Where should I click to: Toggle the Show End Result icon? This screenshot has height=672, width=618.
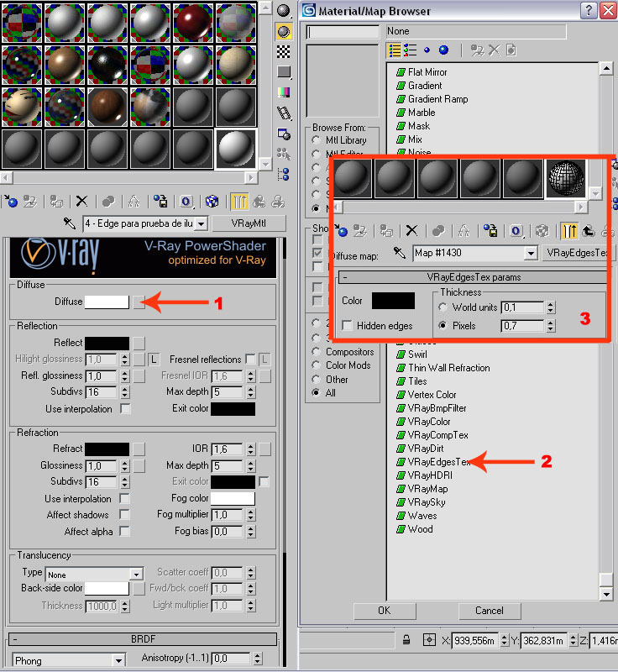[x=239, y=201]
